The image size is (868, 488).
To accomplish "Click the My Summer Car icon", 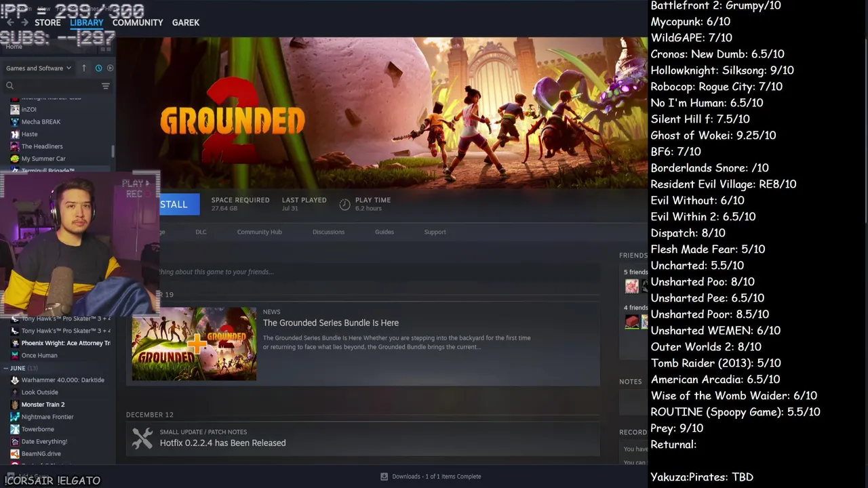I will pos(15,159).
